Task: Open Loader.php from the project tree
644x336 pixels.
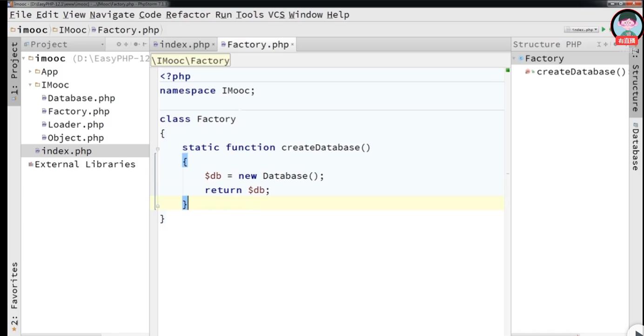Action: point(75,125)
